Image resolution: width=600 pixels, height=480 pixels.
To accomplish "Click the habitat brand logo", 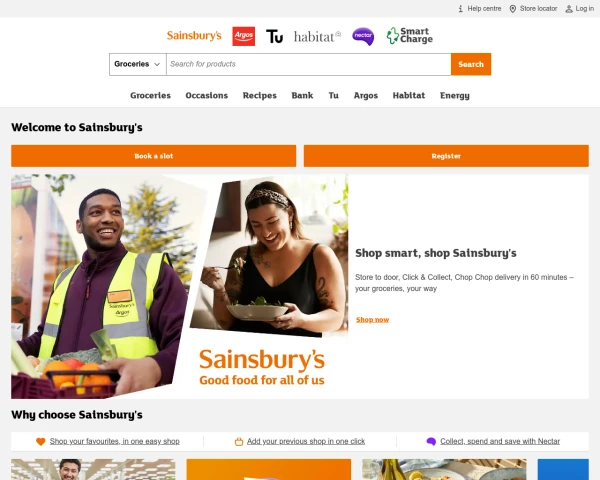I will [x=317, y=37].
